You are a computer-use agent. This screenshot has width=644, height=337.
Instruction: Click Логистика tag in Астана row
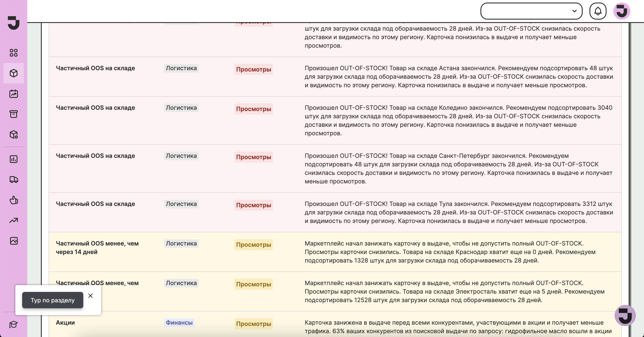[x=181, y=68]
